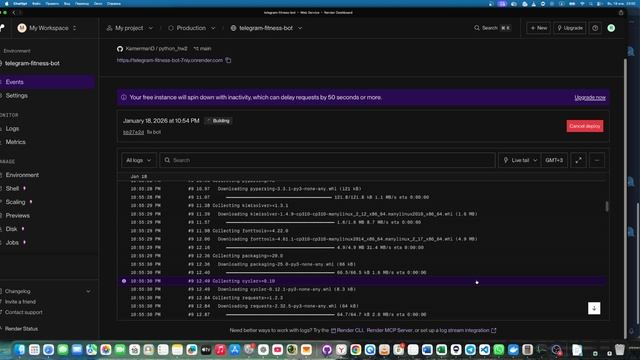Open Settings in the sidebar
640x360 pixels.
tap(17, 96)
